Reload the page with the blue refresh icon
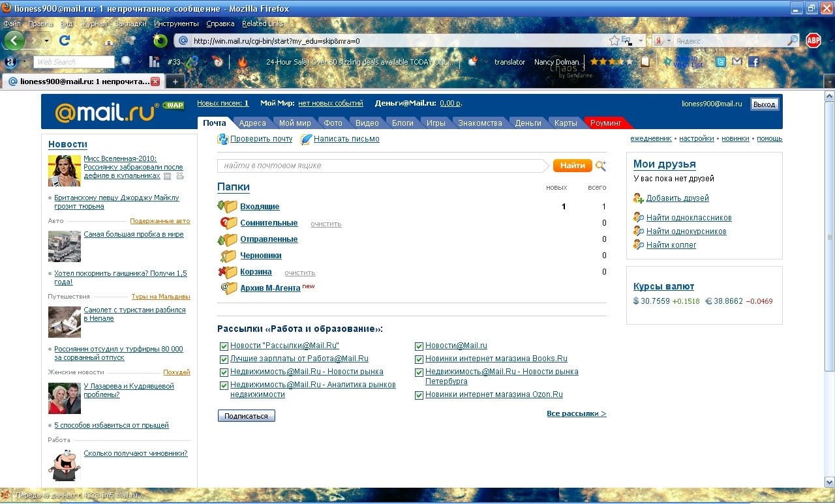835x504 pixels. pyautogui.click(x=65, y=40)
